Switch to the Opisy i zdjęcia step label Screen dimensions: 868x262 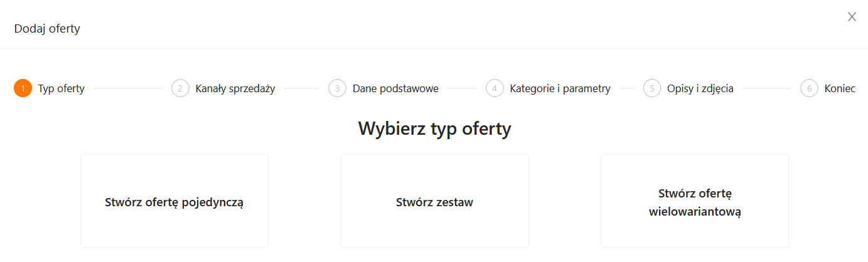click(700, 88)
